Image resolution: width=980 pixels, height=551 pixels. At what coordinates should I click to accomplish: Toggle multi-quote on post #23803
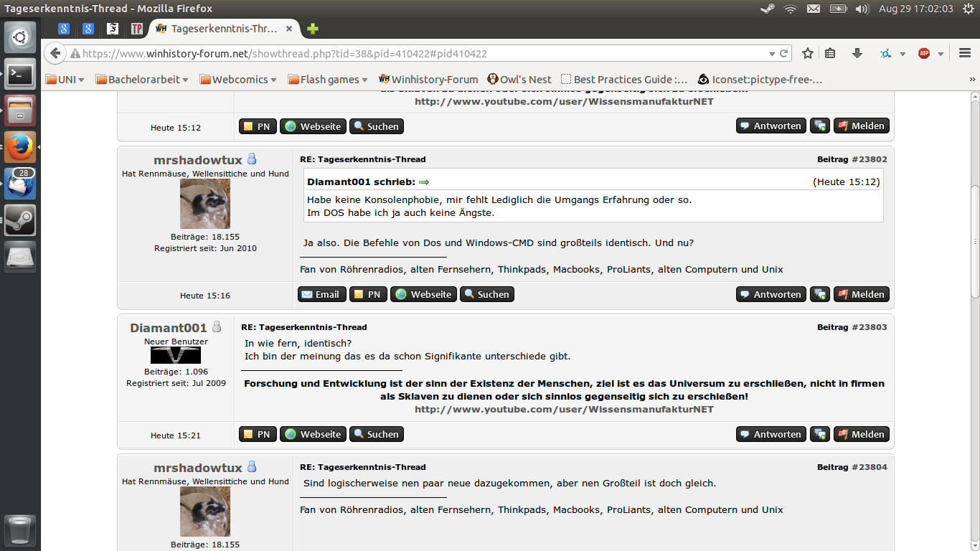click(x=819, y=434)
